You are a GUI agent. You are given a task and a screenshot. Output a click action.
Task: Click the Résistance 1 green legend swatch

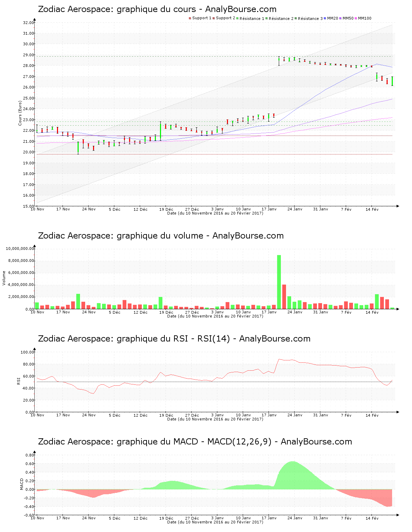(238, 18)
